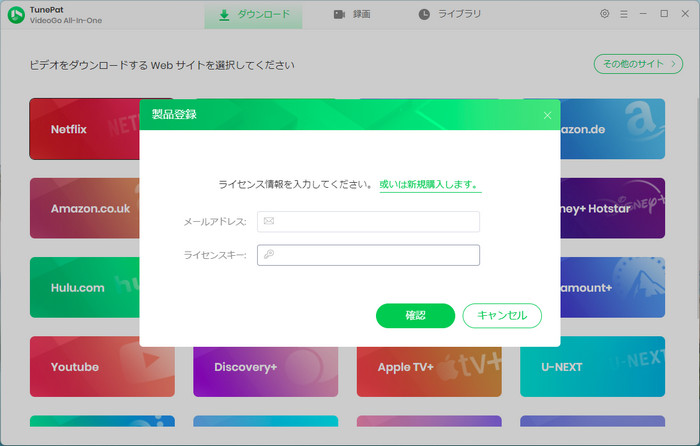The image size is (700, 446).
Task: Select the Amazon.co.uk site card
Action: point(84,208)
